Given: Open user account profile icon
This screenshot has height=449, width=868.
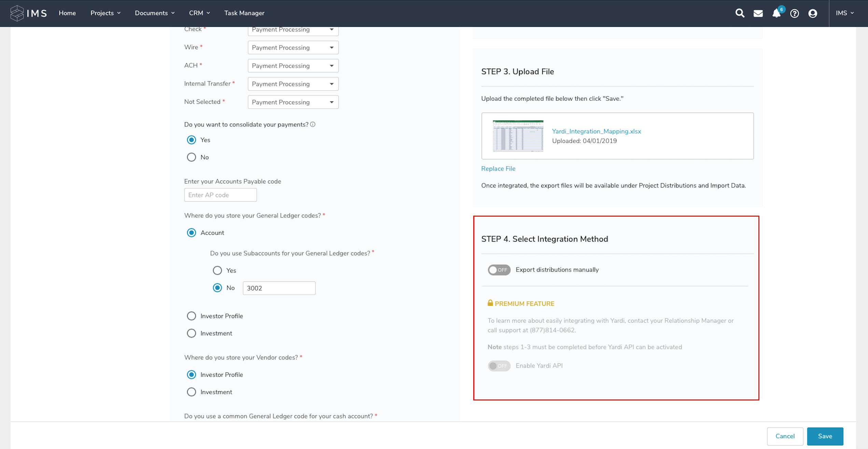Looking at the screenshot, I should click(812, 13).
